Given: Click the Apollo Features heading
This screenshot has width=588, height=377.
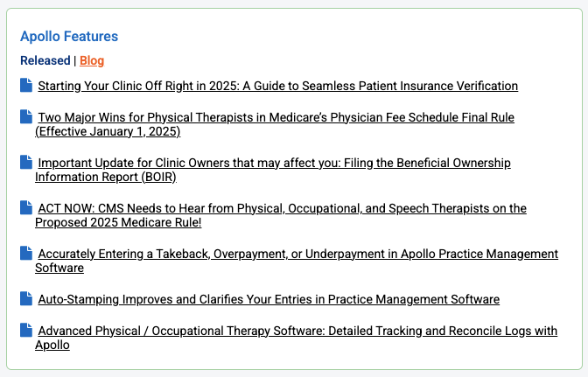Looking at the screenshot, I should coord(69,37).
